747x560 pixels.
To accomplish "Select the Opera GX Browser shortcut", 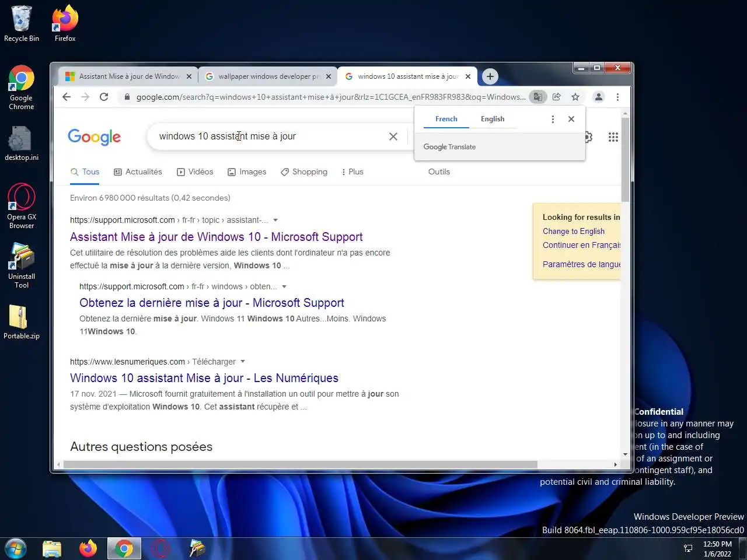I will 22,206.
